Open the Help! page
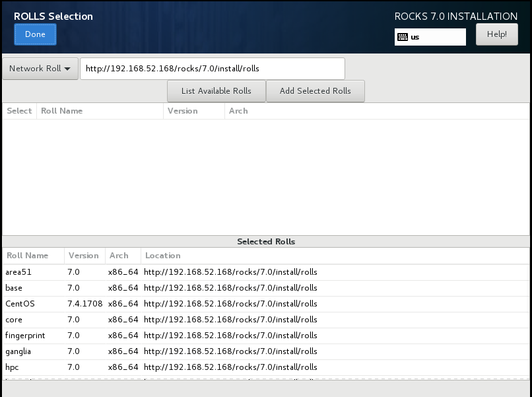This screenshot has height=397, width=532. coord(497,34)
